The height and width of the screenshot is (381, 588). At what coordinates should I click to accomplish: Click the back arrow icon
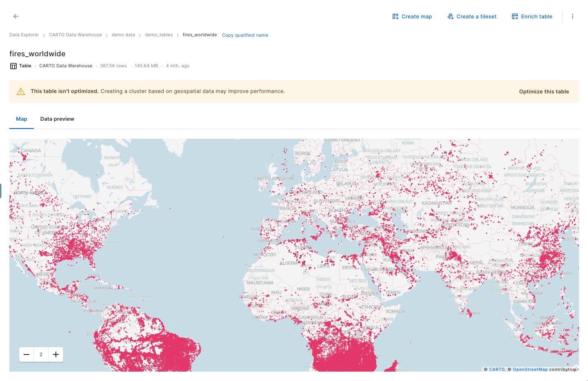[16, 16]
